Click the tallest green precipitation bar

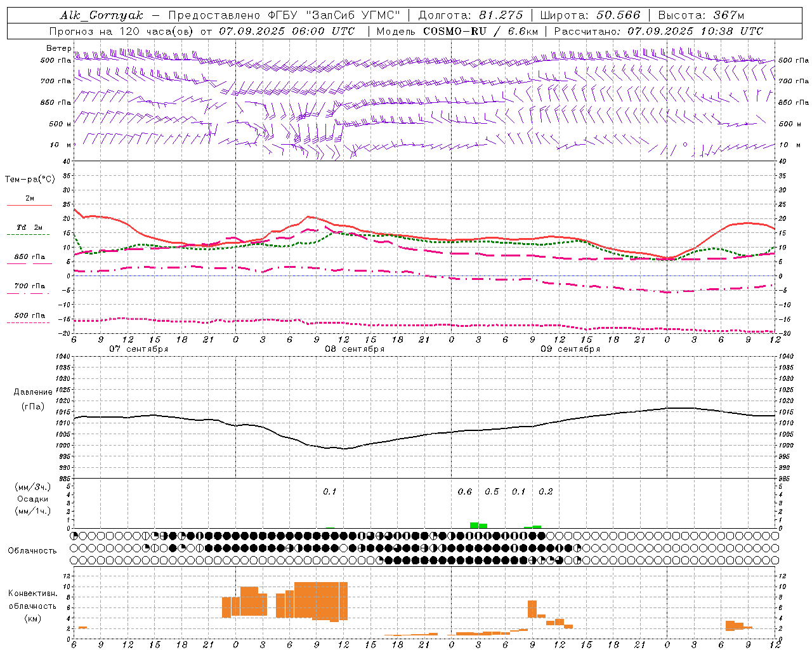point(474,525)
